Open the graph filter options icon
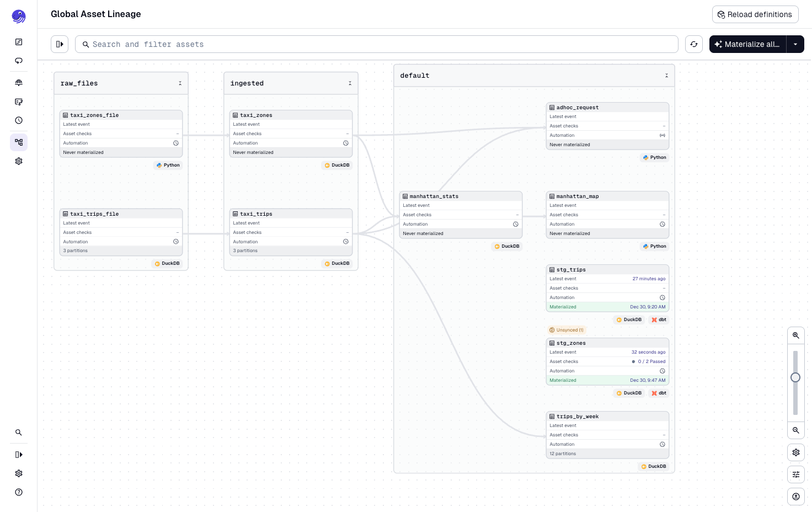812x512 pixels. 796,474
